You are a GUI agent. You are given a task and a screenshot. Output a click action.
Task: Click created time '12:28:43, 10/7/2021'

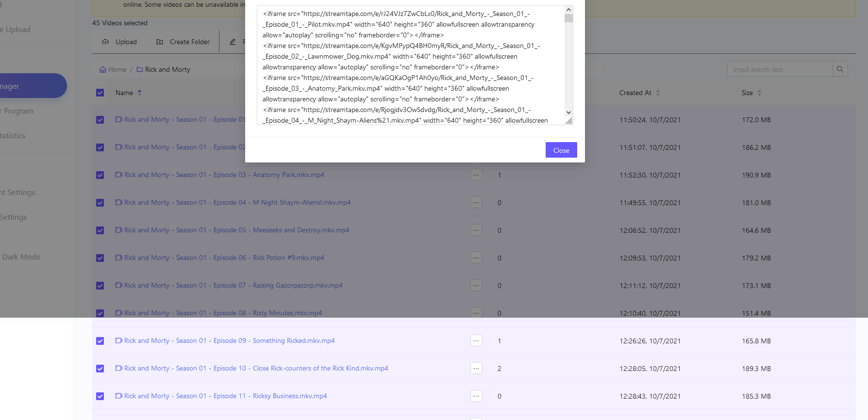[x=650, y=396]
